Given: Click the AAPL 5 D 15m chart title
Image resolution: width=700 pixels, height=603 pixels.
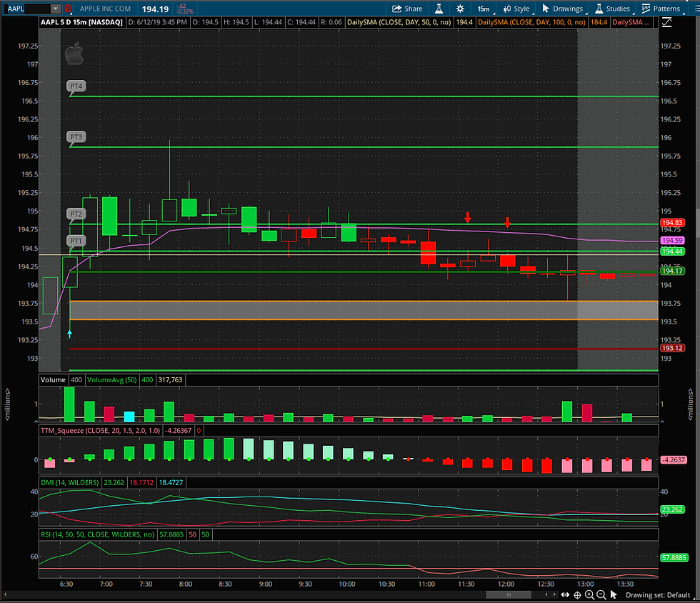Looking at the screenshot, I should click(81, 22).
